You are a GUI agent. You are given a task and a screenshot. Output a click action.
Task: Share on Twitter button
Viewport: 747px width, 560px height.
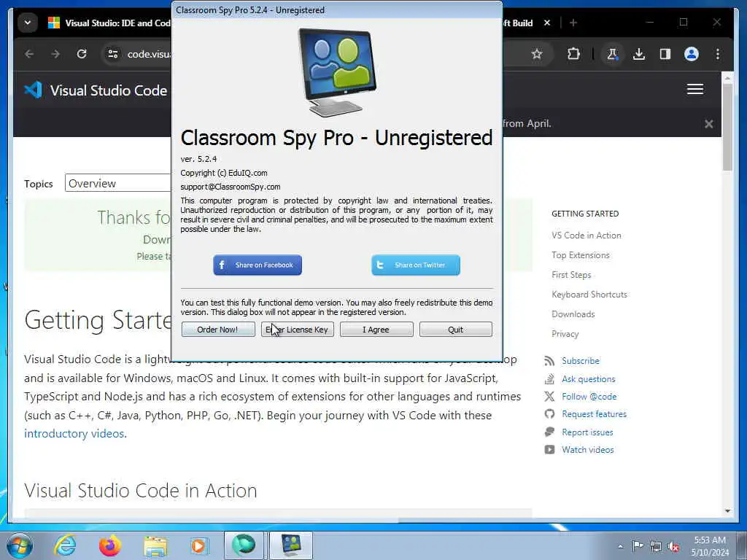tap(415, 265)
